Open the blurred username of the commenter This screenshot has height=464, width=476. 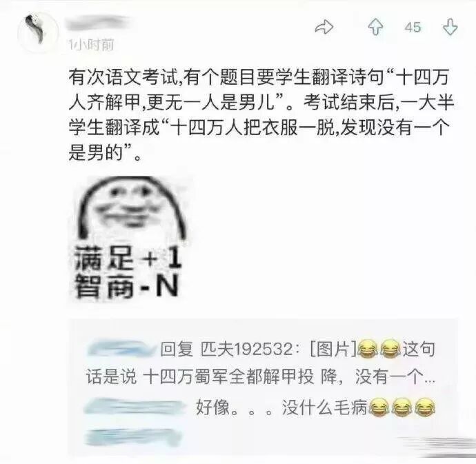click(97, 23)
